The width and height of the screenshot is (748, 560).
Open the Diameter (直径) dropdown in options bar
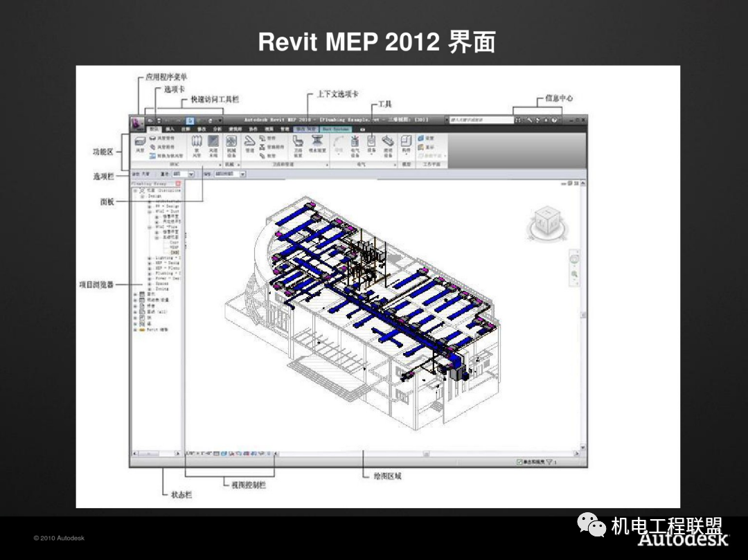191,174
